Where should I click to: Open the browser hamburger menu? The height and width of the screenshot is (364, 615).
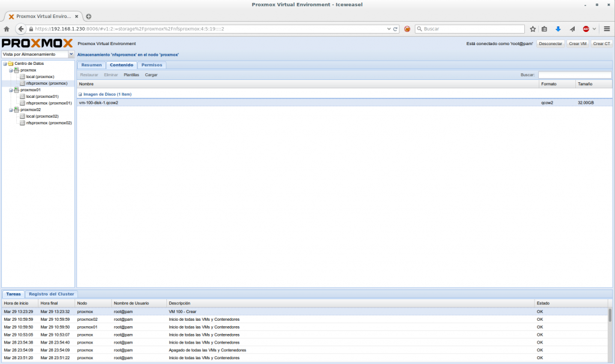coord(607,29)
